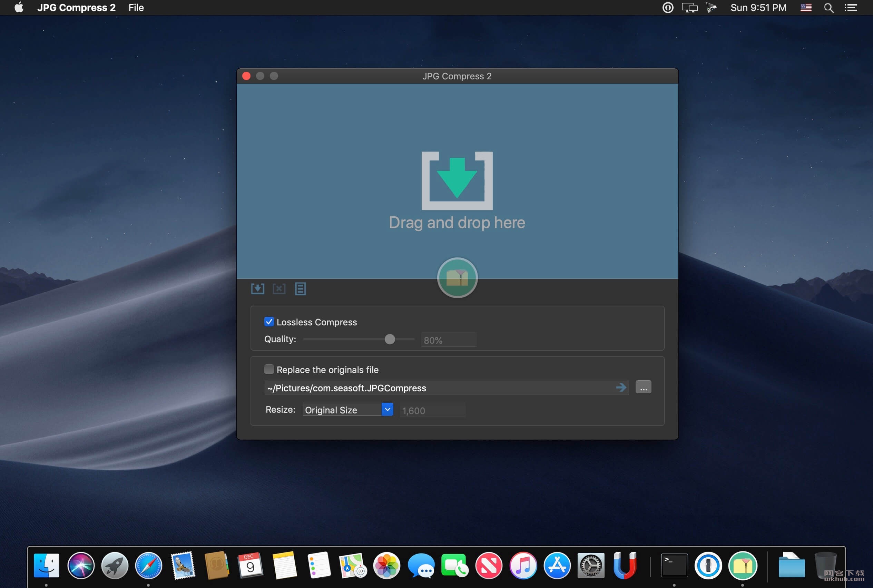This screenshot has width=873, height=588.
Task: Click the output path field
Action: pos(446,388)
